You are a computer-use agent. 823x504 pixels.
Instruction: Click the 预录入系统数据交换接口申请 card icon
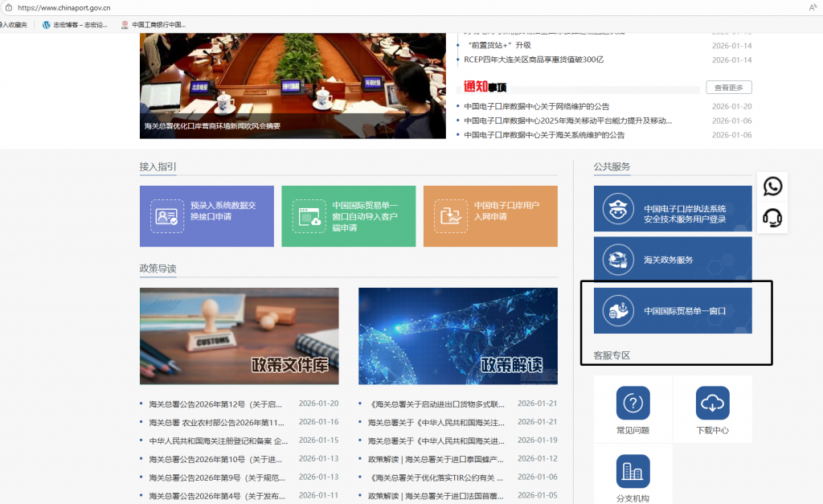point(167,216)
